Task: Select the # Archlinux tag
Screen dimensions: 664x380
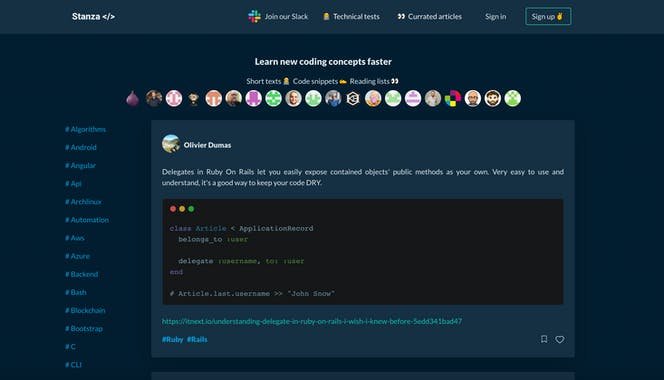Action: [83, 202]
